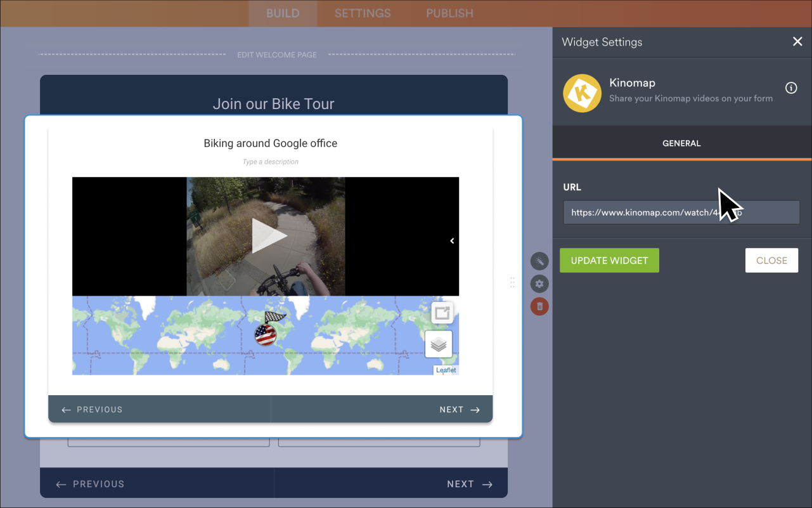Switch to the BUILD tab
Image resolution: width=812 pixels, height=508 pixels.
click(x=283, y=13)
